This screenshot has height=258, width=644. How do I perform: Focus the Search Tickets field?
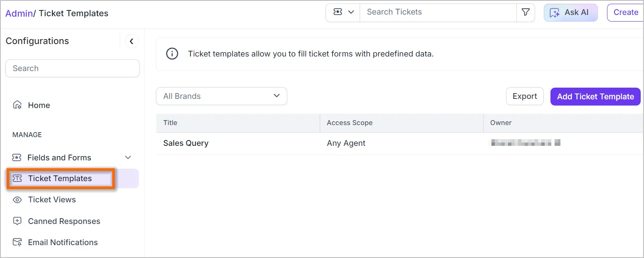point(437,12)
